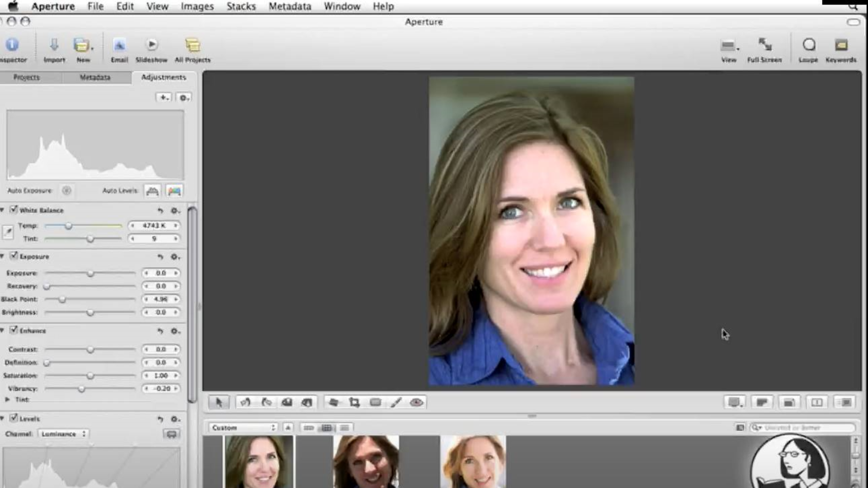The width and height of the screenshot is (868, 488).
Task: Expand the Tint disclosure triangle
Action: click(7, 399)
